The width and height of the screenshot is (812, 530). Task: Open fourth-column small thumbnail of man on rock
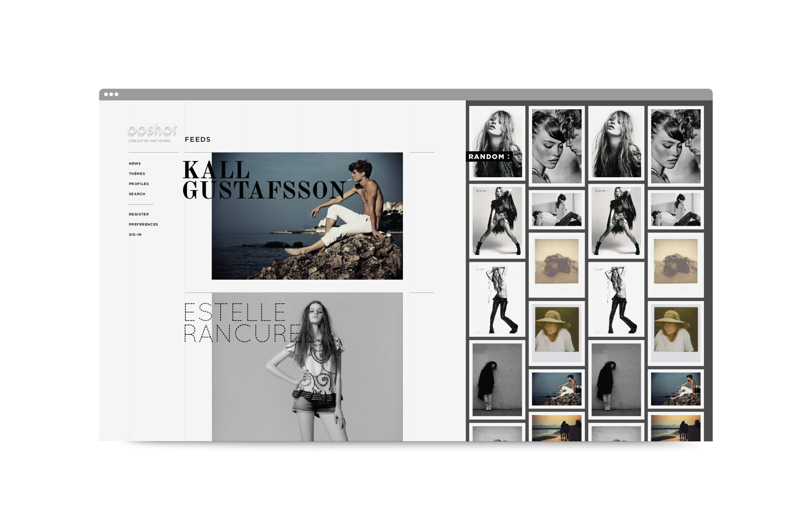(x=676, y=388)
